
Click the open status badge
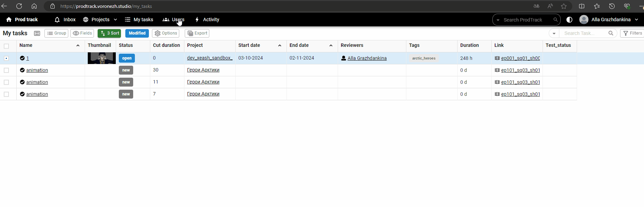point(127,58)
